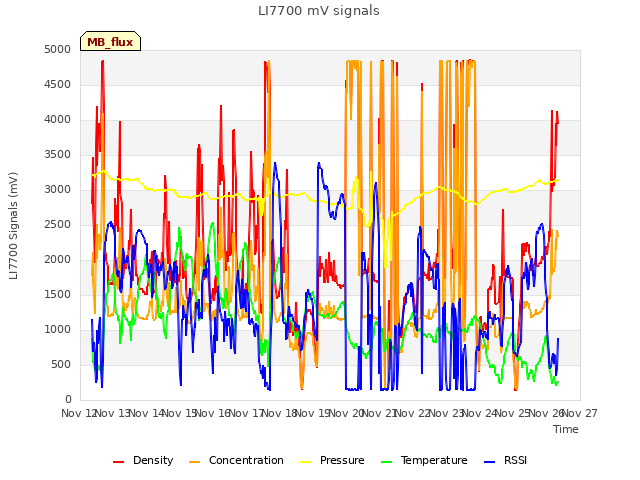Click the 3500 y-axis tick label

point(58,155)
